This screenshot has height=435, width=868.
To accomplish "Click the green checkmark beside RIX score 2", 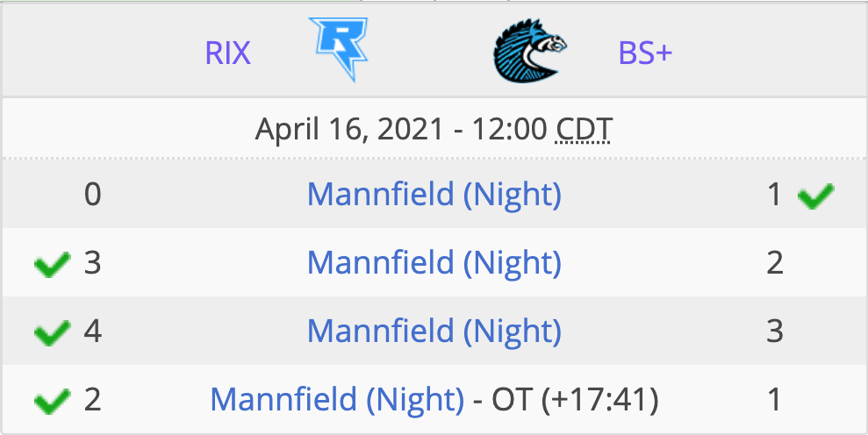I will 52,400.
